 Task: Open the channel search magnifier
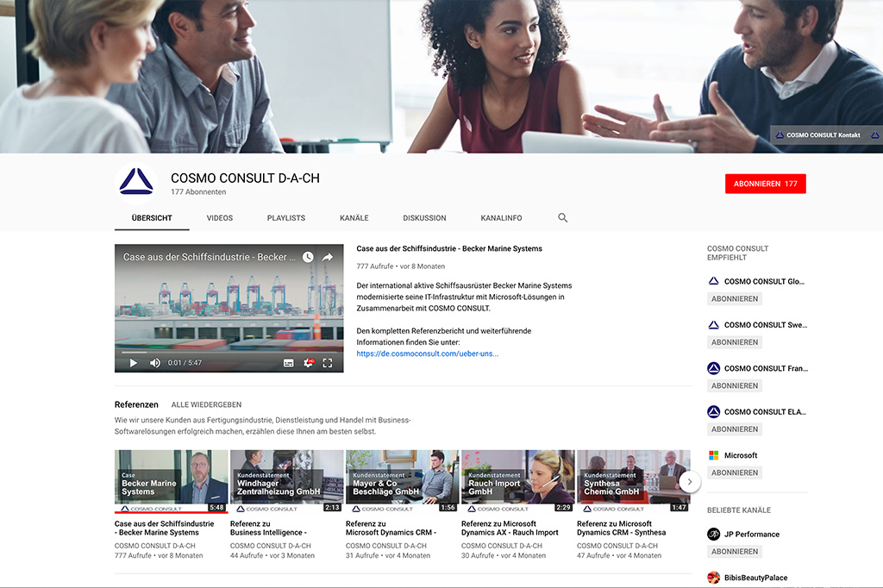(562, 218)
